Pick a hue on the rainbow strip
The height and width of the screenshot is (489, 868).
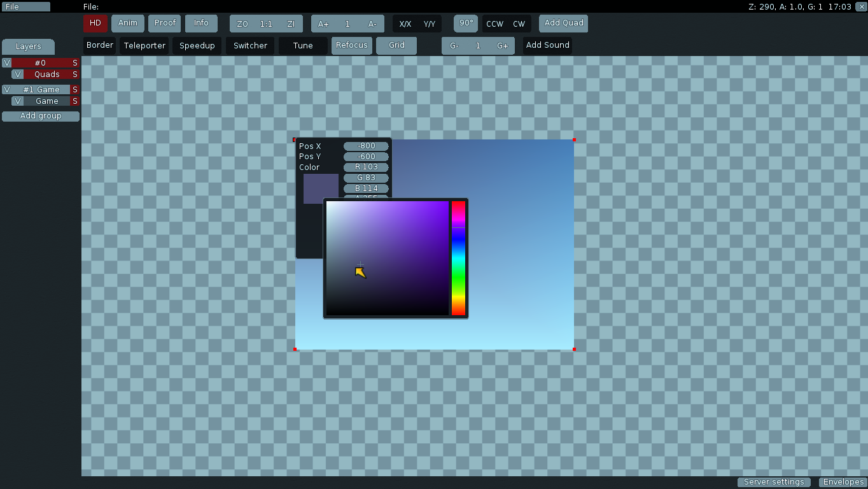point(458,258)
